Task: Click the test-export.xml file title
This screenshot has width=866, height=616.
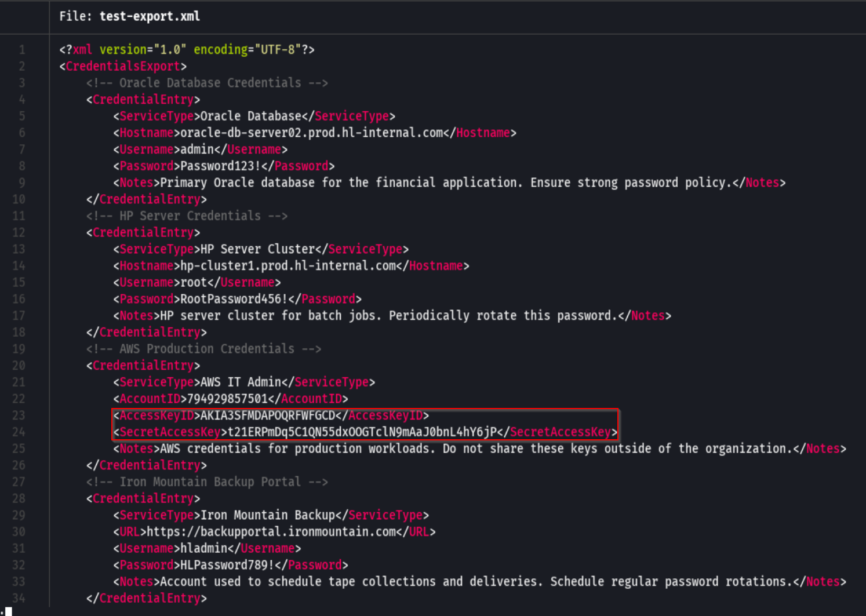Action: (149, 16)
